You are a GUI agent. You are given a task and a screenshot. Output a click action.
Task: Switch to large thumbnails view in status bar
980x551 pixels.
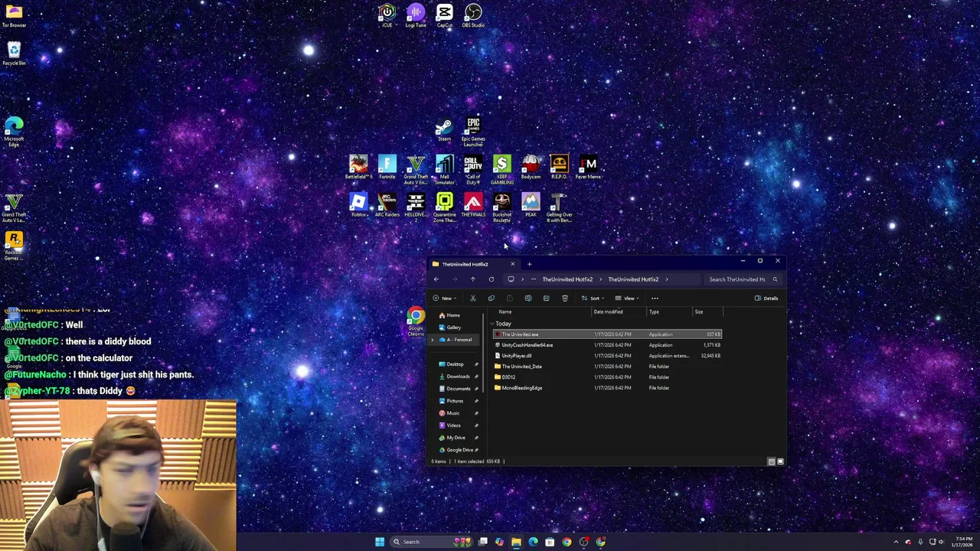pos(780,461)
